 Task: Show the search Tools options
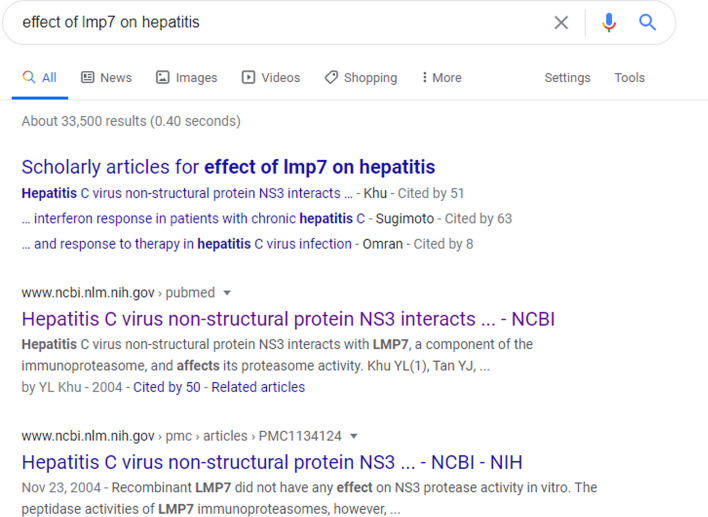click(x=630, y=78)
